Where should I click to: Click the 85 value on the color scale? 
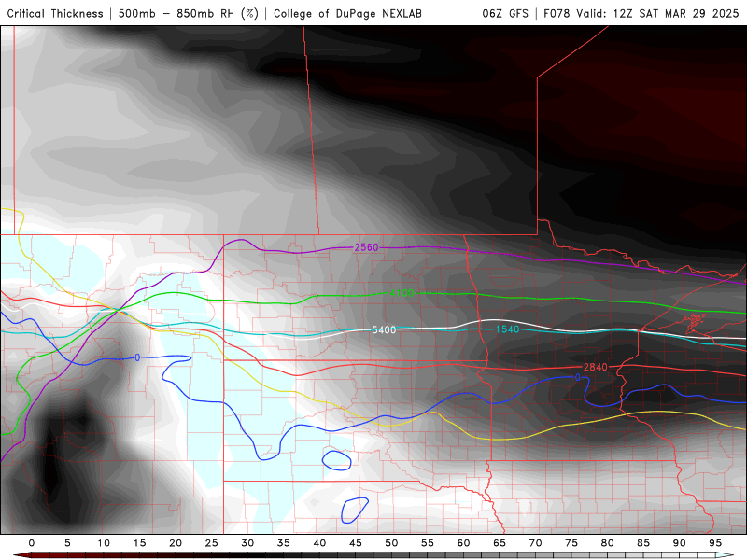(x=643, y=543)
